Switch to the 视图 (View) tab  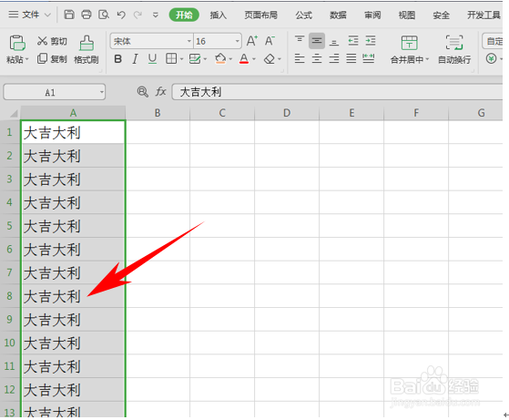pos(407,15)
